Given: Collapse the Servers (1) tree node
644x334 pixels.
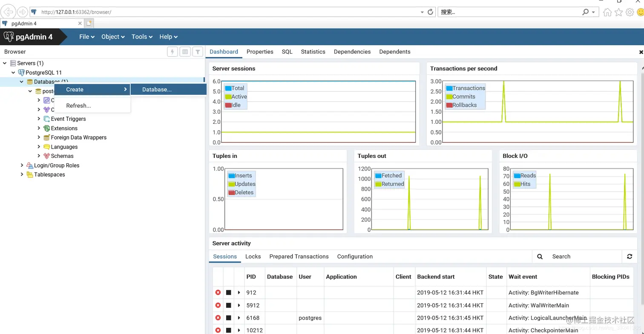Looking at the screenshot, I should pyautogui.click(x=5, y=63).
